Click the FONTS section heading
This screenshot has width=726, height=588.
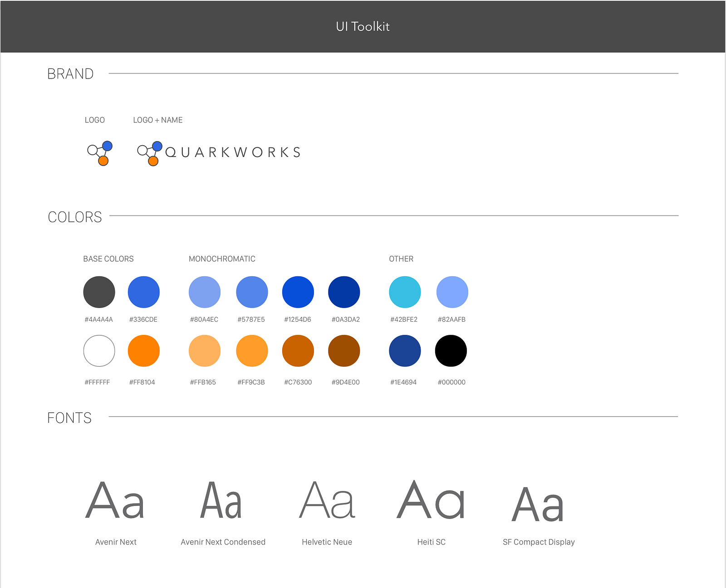(69, 418)
